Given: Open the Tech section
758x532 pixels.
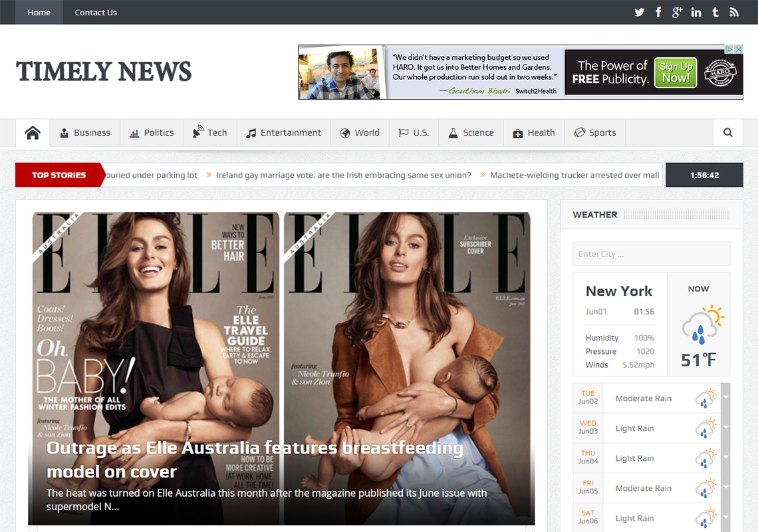Looking at the screenshot, I should click(210, 132).
